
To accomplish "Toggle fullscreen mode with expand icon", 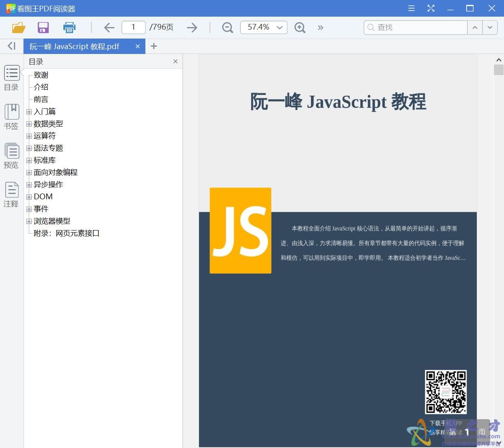I will (x=431, y=8).
